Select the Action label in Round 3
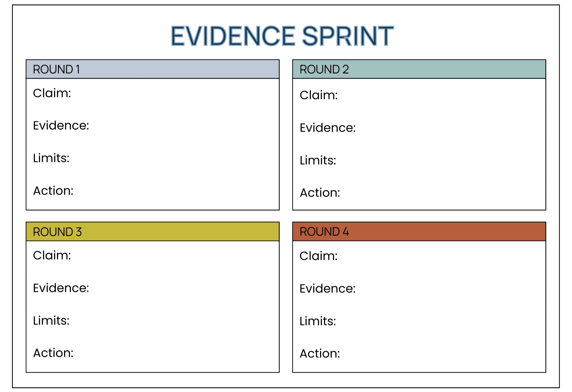572x392 pixels. click(x=53, y=353)
